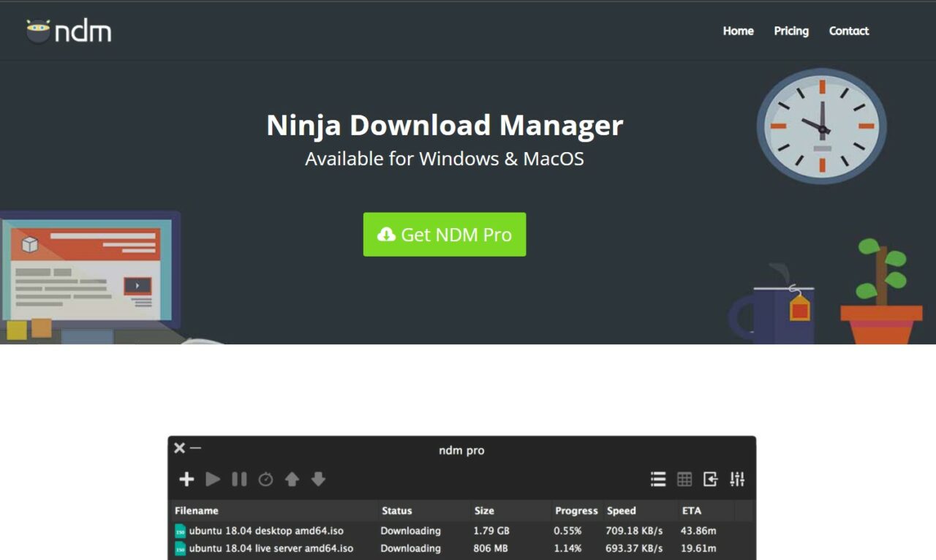Click the NDM ninja logo
This screenshot has height=560, width=936.
[69, 31]
